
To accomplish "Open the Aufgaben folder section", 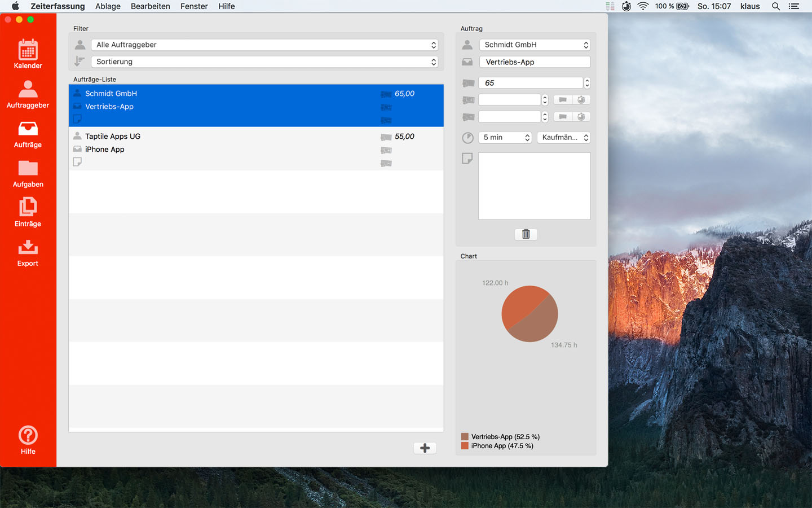I will pos(28,174).
